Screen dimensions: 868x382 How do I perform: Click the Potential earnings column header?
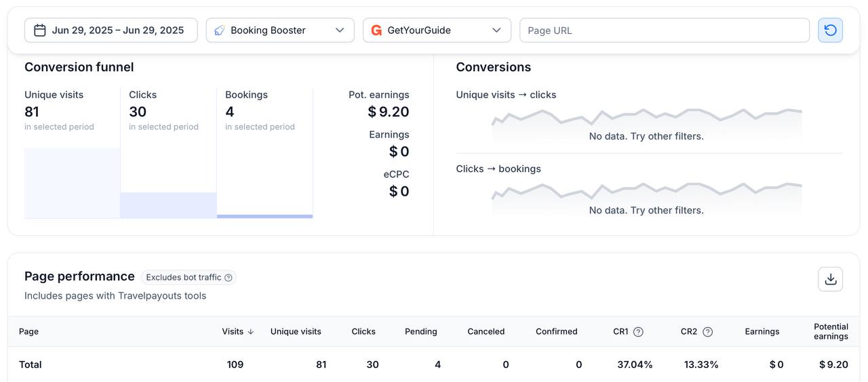point(831,332)
